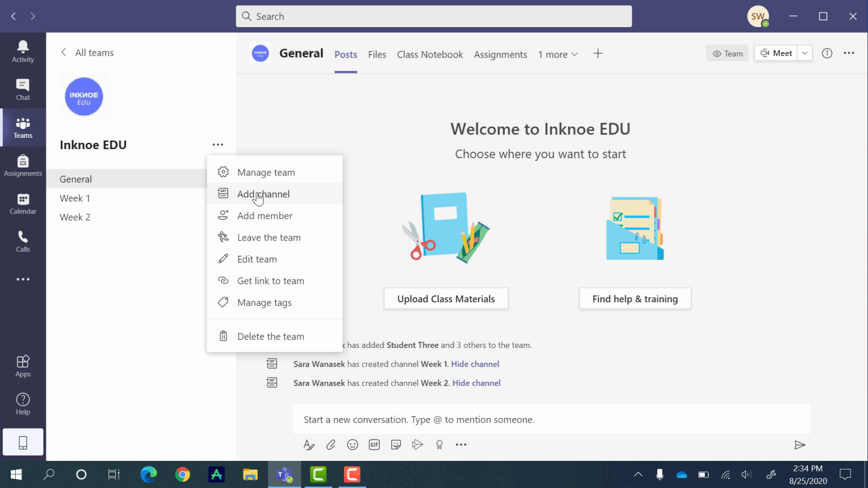Viewport: 868px width, 488px height.
Task: Click the Upload Class Materials button
Action: 446,299
